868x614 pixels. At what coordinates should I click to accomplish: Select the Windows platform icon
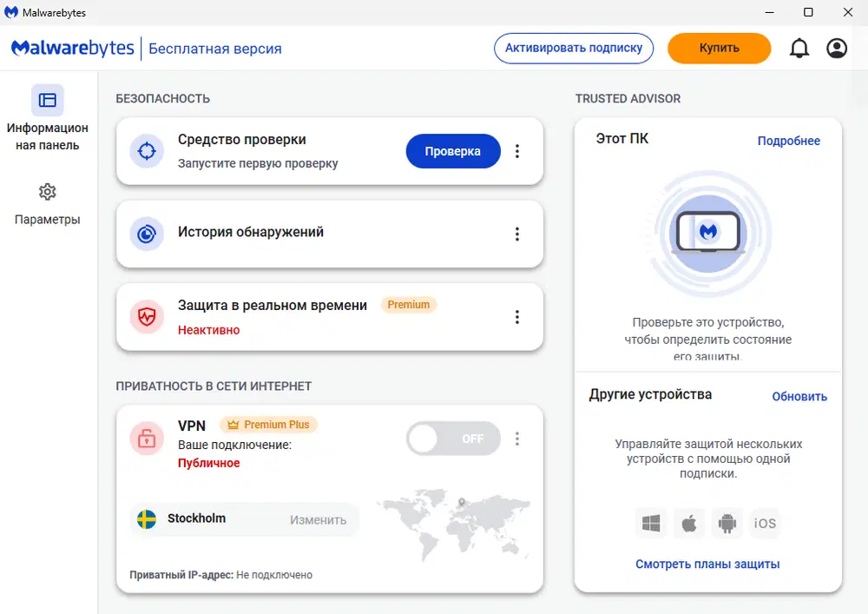(x=651, y=523)
